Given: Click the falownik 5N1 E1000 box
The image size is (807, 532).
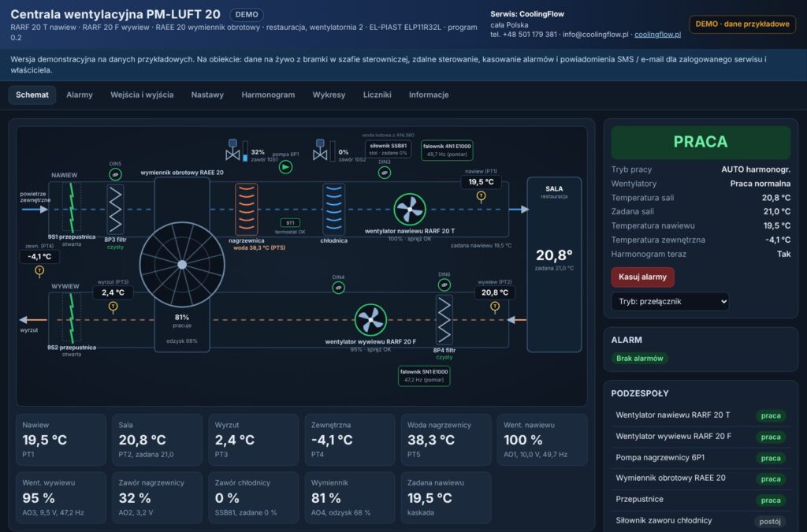Looking at the screenshot, I should tap(424, 376).
